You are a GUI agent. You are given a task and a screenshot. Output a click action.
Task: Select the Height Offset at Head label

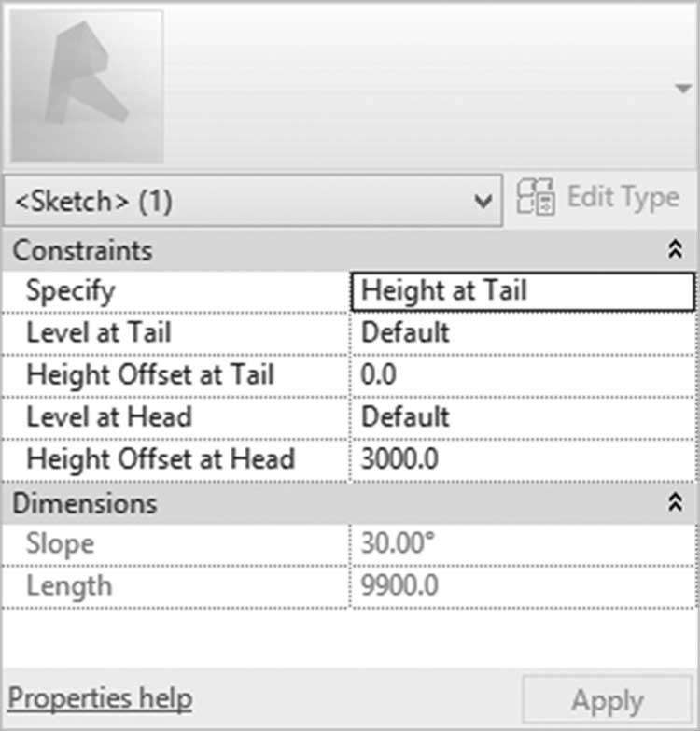point(161,459)
